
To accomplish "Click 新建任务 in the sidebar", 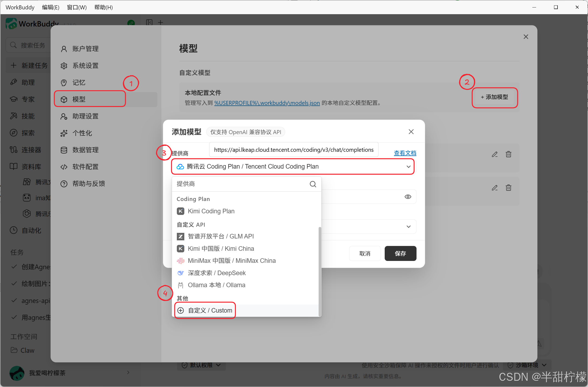I will (29, 66).
